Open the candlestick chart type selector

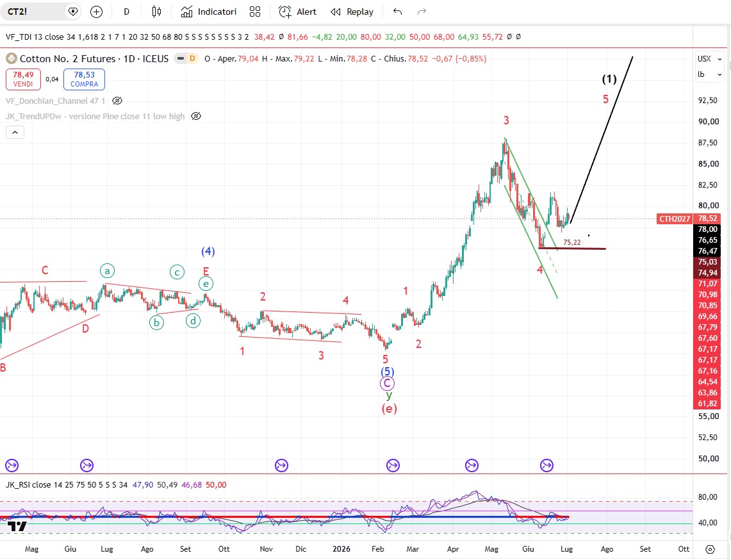pyautogui.click(x=156, y=12)
